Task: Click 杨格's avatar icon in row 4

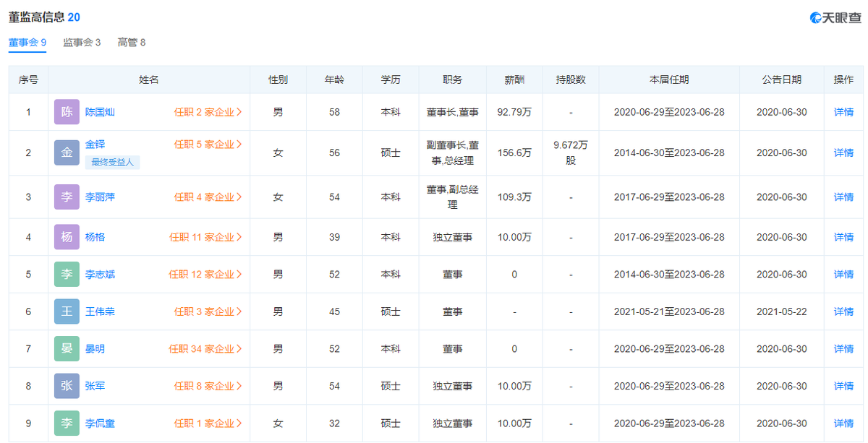Action: click(66, 237)
